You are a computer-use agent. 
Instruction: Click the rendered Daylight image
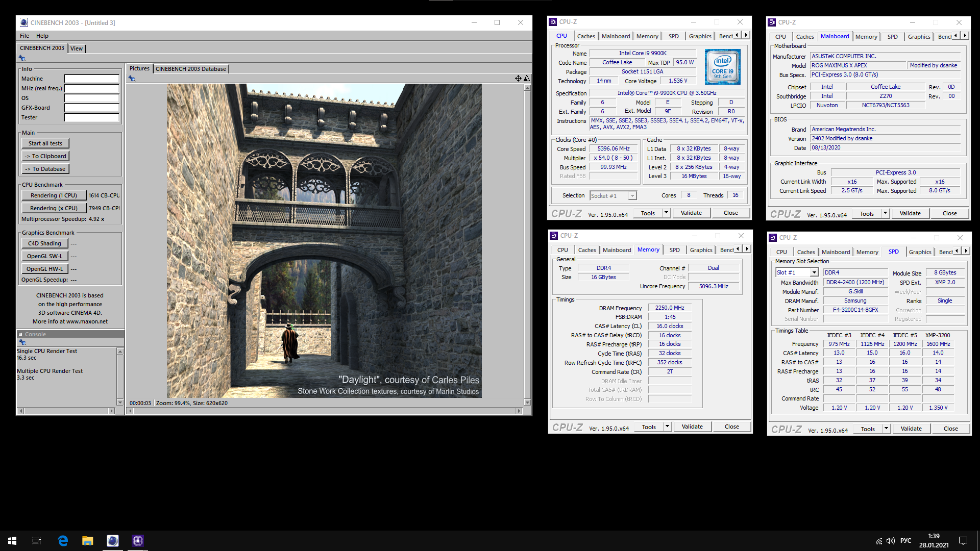click(x=324, y=241)
